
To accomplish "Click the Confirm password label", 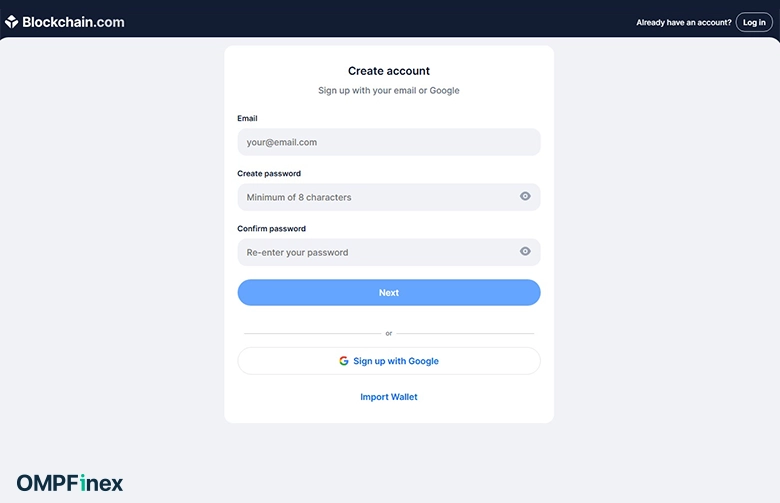I will click(x=272, y=229).
